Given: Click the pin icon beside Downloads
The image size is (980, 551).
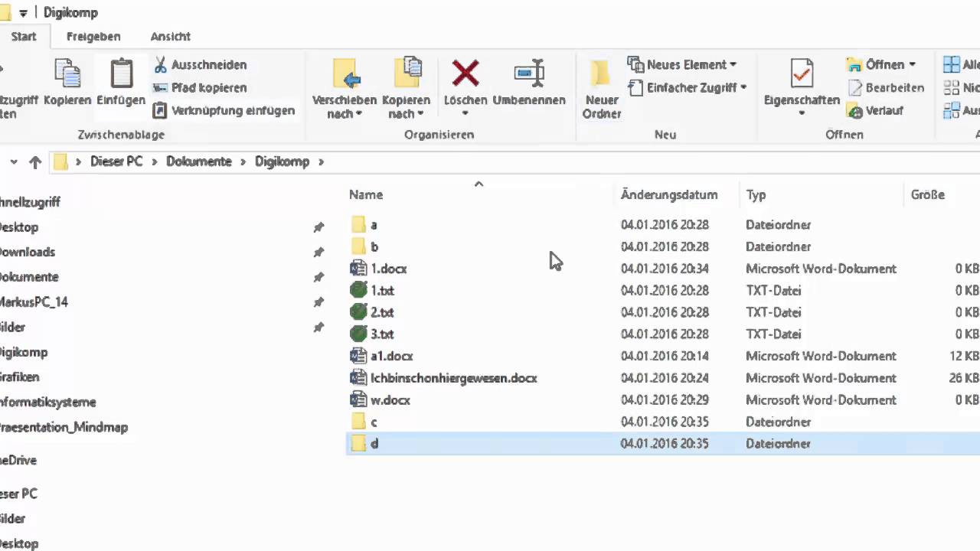Looking at the screenshot, I should [318, 252].
